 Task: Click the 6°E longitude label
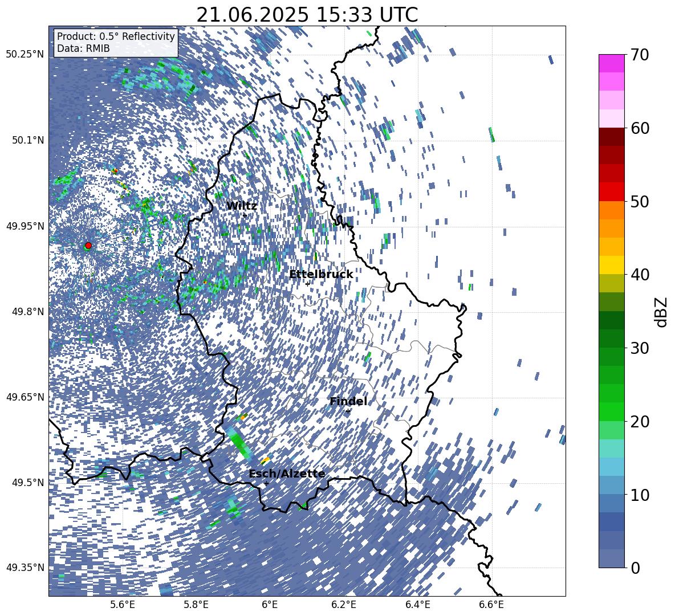[x=270, y=605]
